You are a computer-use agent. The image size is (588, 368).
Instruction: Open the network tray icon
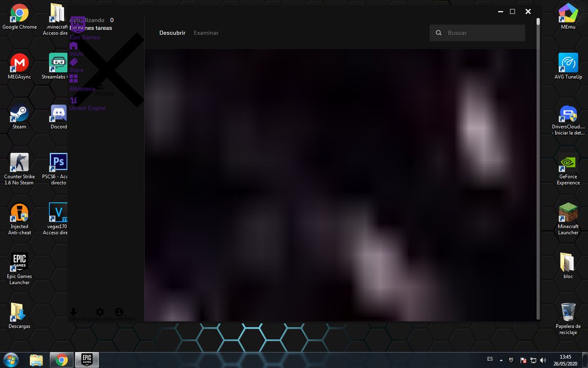pos(534,361)
